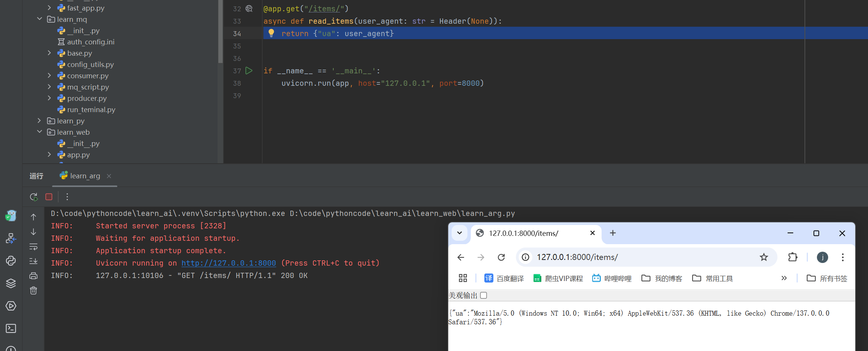Click the rerun icon in Run toolbar

(33, 197)
